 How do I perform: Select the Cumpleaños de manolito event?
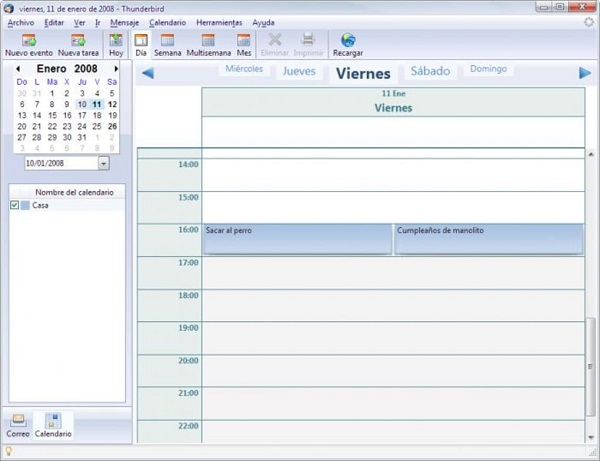point(489,239)
